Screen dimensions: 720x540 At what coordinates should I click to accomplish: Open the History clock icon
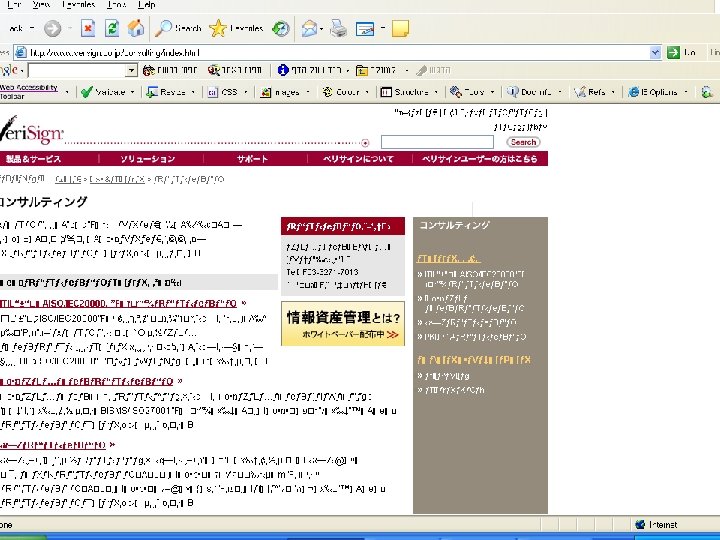point(281,28)
